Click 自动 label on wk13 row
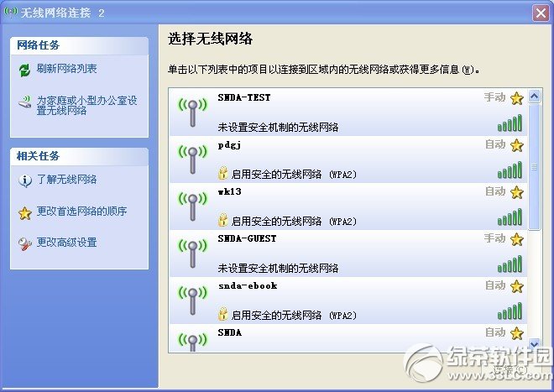The image size is (554, 392). (495, 191)
